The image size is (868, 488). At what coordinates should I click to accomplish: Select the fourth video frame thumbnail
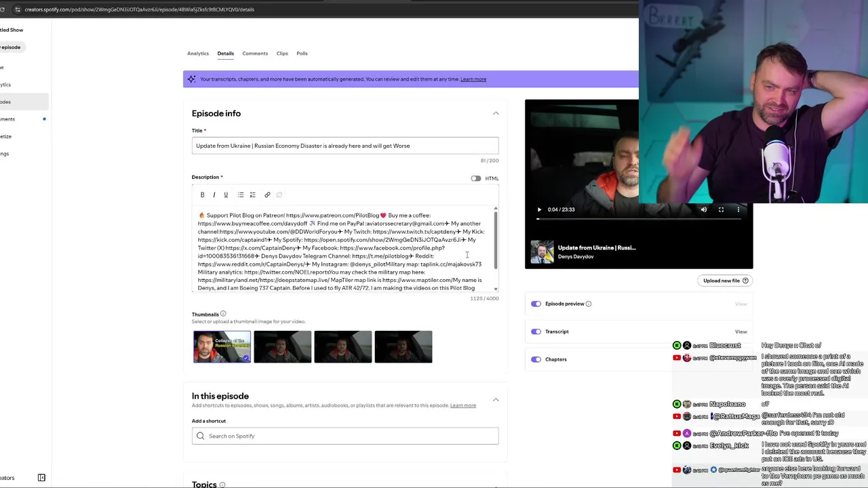[x=403, y=347]
